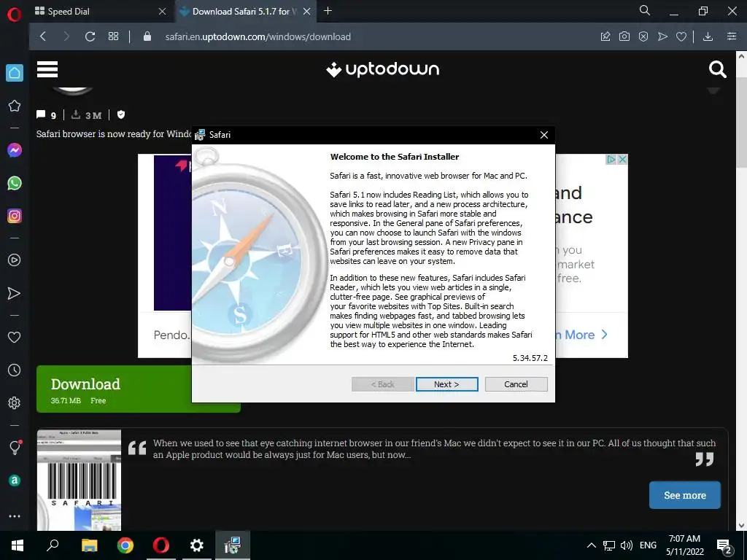The height and width of the screenshot is (560, 747).
Task: Open the edit snapshot pencil icon
Action: tap(605, 36)
